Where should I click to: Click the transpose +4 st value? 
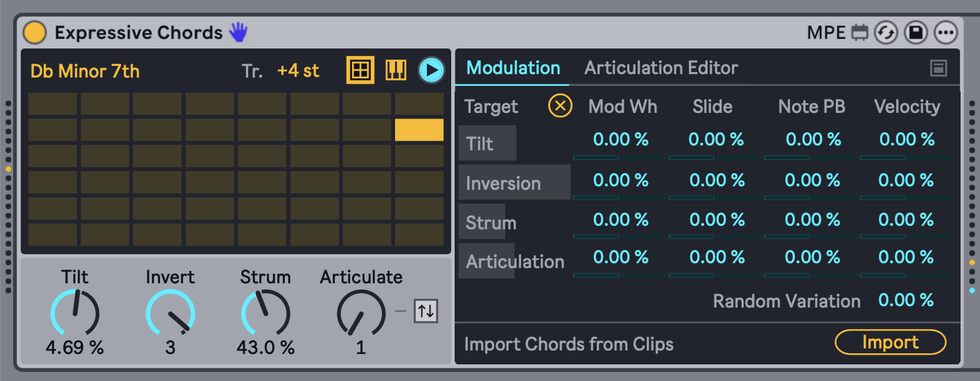click(298, 71)
